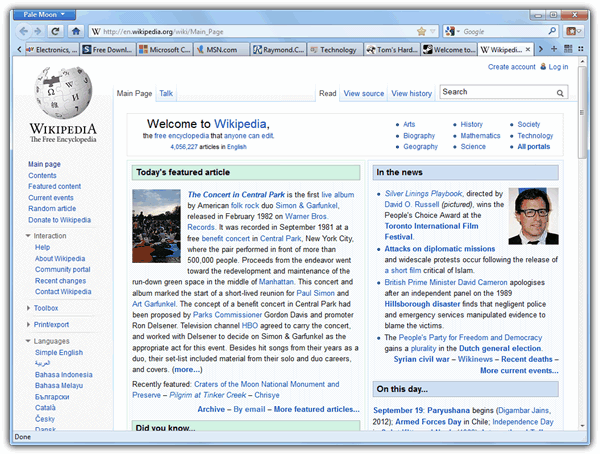600x454 pixels.
Task: Click the magnifier in the Google search box
Action: (x=552, y=31)
